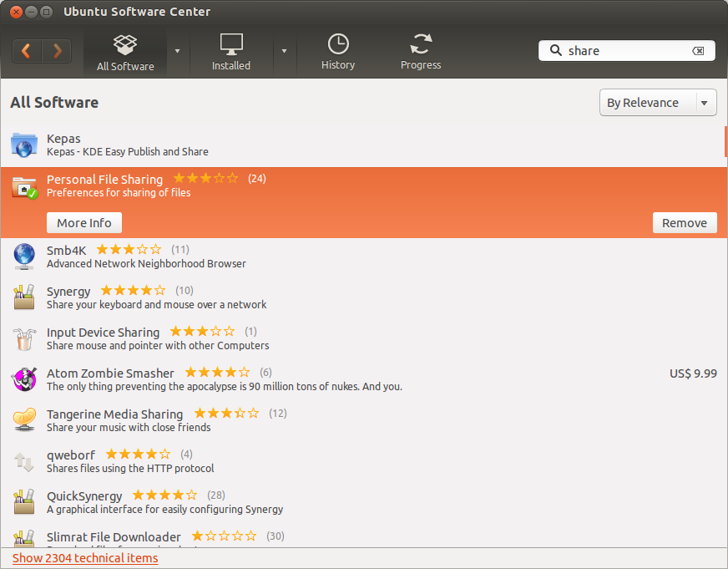Clear the search text with the backspace icon
The width and height of the screenshot is (728, 569).
click(x=698, y=51)
